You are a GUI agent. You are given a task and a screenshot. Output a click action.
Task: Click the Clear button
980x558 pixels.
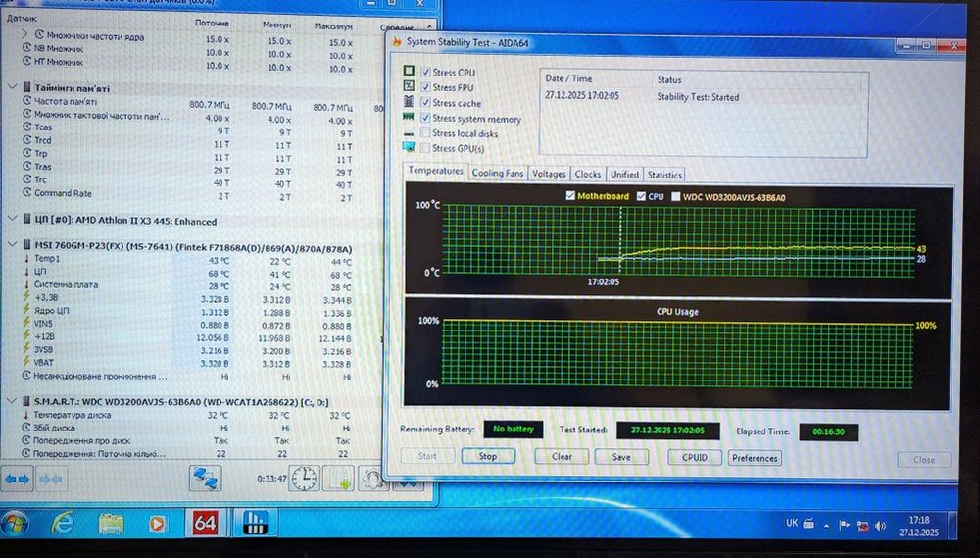(562, 457)
